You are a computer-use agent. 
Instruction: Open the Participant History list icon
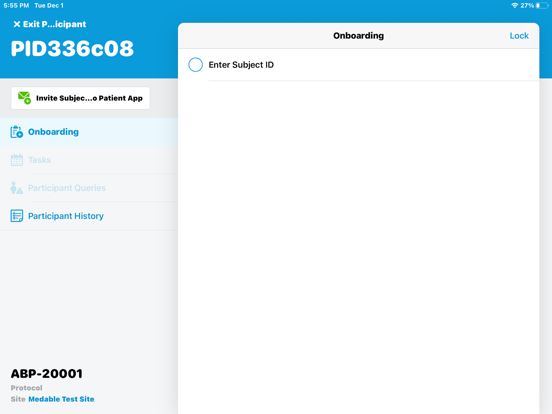17,216
